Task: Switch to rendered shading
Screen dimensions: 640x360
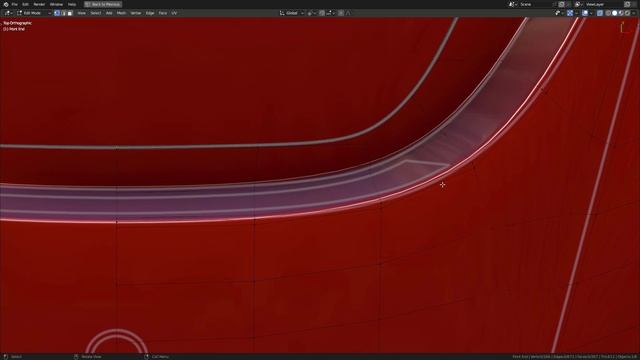Action: (x=628, y=13)
